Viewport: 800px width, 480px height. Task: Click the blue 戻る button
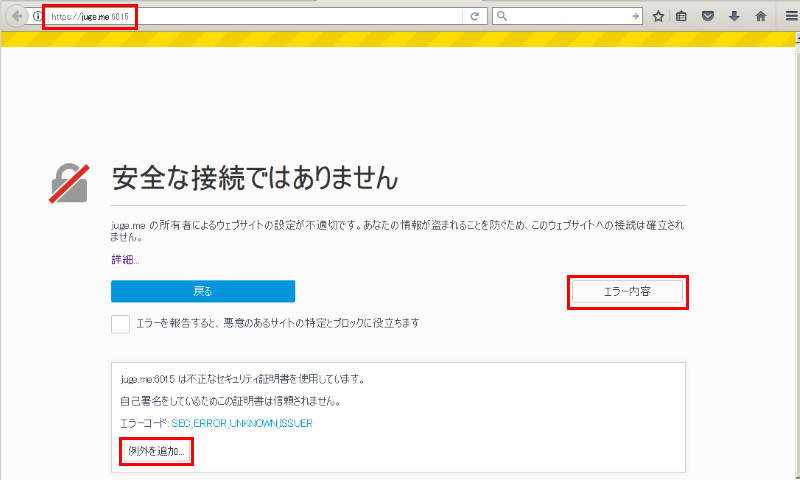point(203,291)
